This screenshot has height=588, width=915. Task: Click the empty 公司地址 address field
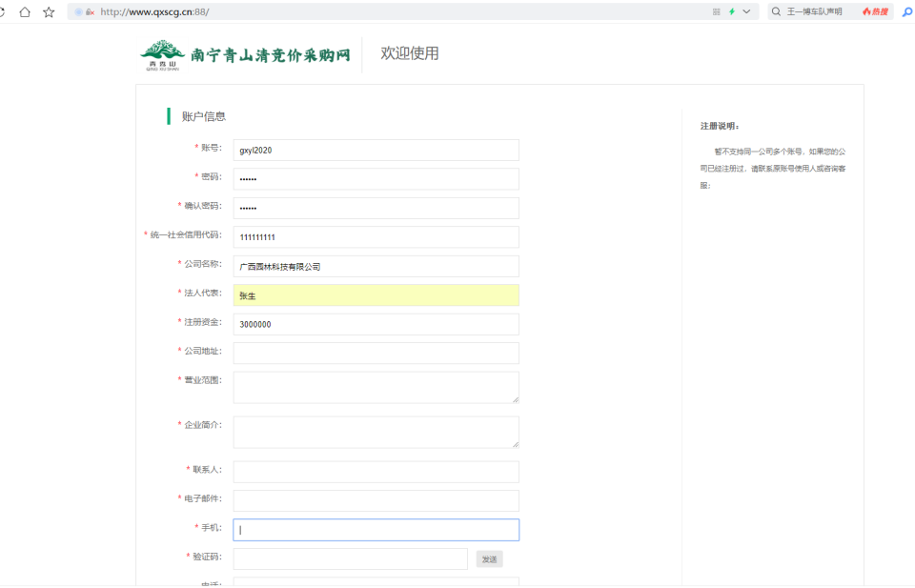[376, 353]
